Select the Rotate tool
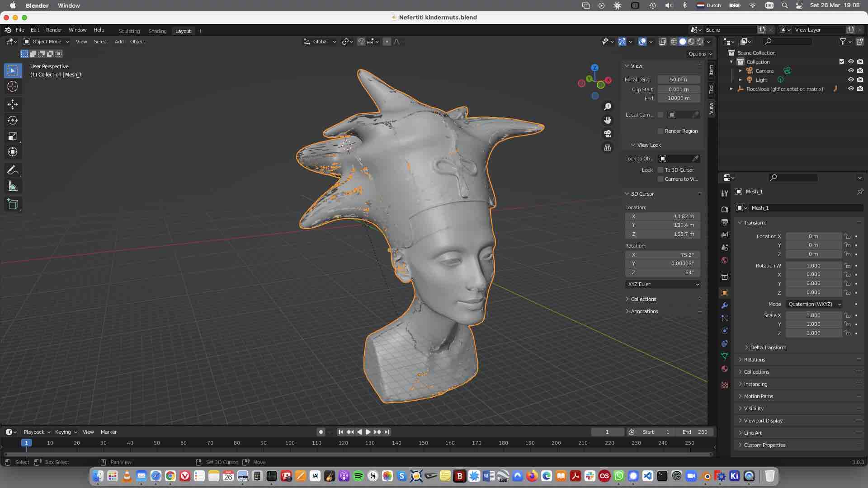868x488 pixels. 13,120
